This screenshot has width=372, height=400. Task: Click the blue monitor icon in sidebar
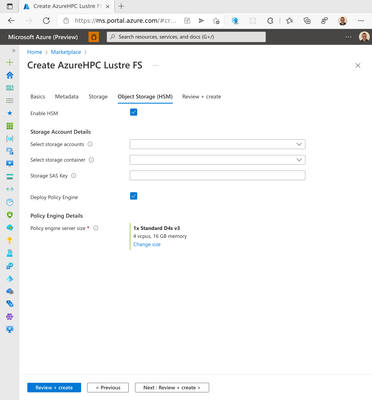[10, 164]
